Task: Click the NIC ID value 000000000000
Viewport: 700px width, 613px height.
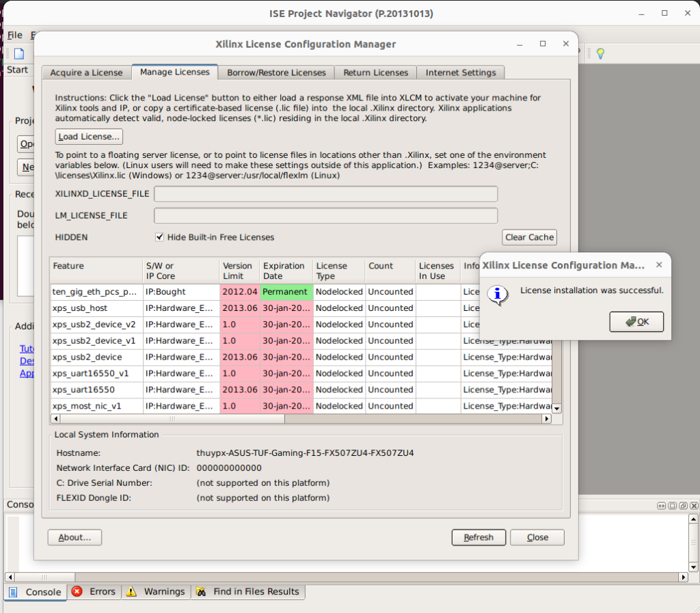Action: click(229, 468)
